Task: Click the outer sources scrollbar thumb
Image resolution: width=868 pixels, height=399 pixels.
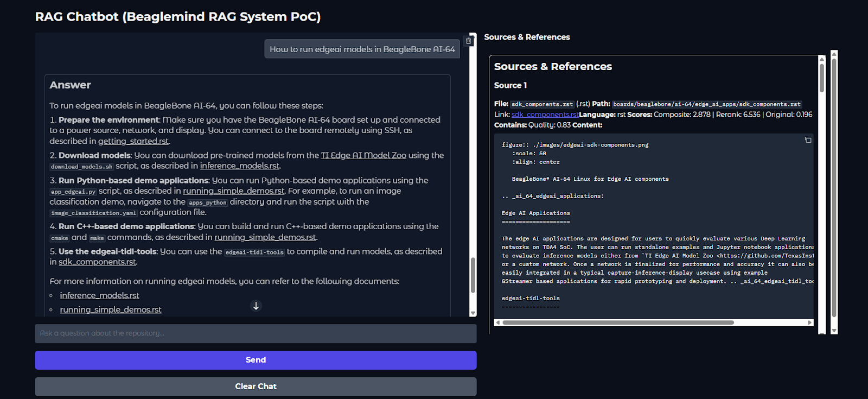Action: click(x=834, y=187)
